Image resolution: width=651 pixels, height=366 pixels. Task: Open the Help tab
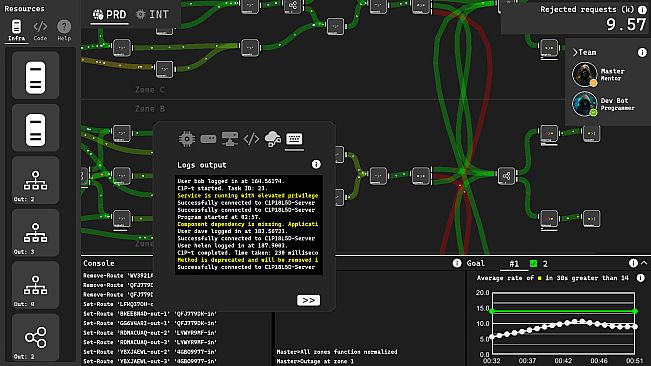coord(64,30)
